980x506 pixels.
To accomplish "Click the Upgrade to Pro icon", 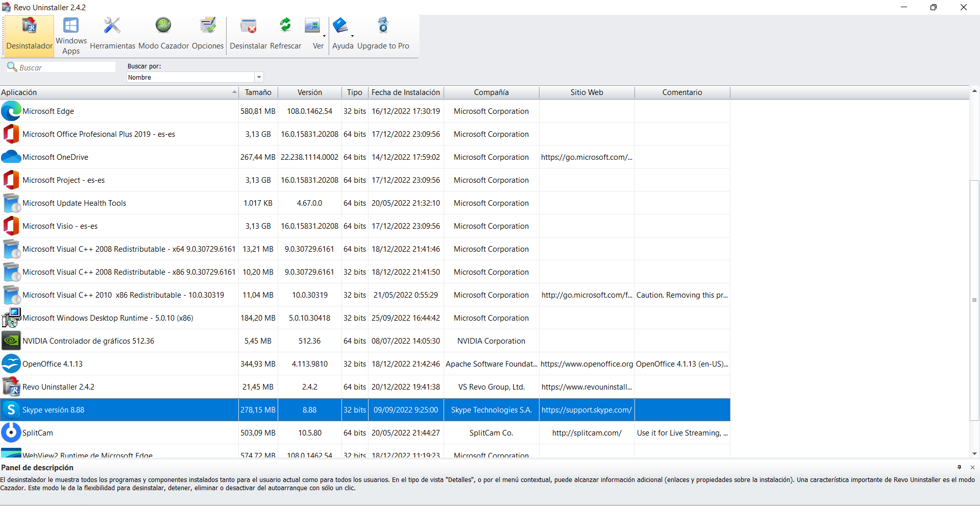I will coord(383,26).
